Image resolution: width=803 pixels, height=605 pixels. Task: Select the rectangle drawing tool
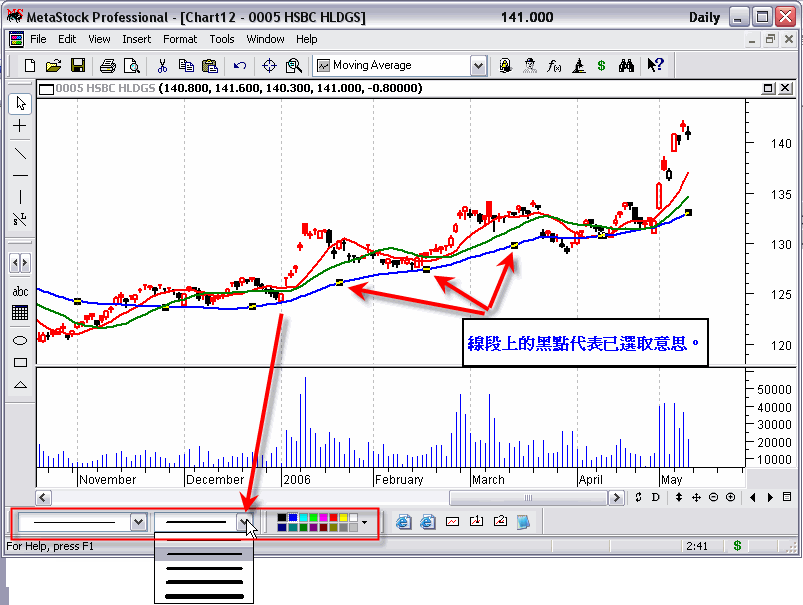[x=20, y=363]
